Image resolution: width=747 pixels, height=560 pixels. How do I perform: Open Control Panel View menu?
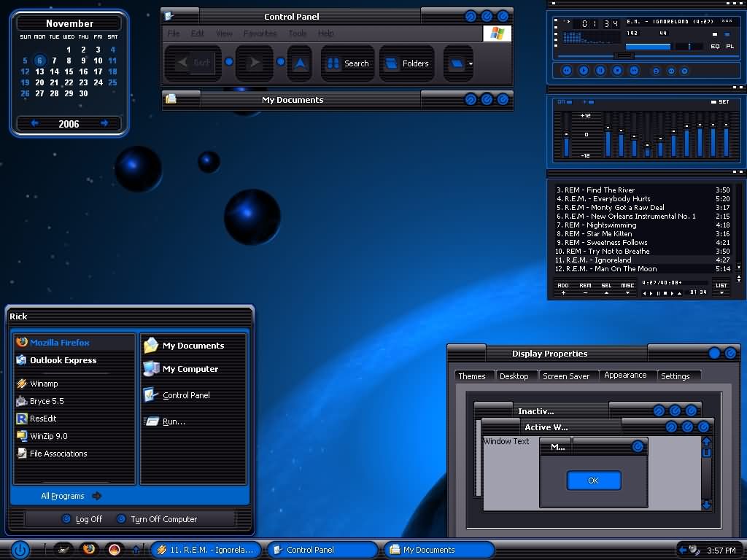224,34
